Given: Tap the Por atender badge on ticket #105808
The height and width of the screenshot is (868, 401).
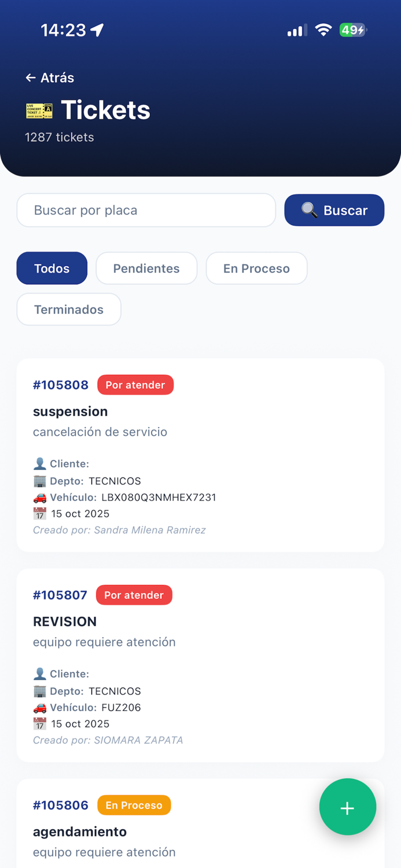Looking at the screenshot, I should (135, 384).
